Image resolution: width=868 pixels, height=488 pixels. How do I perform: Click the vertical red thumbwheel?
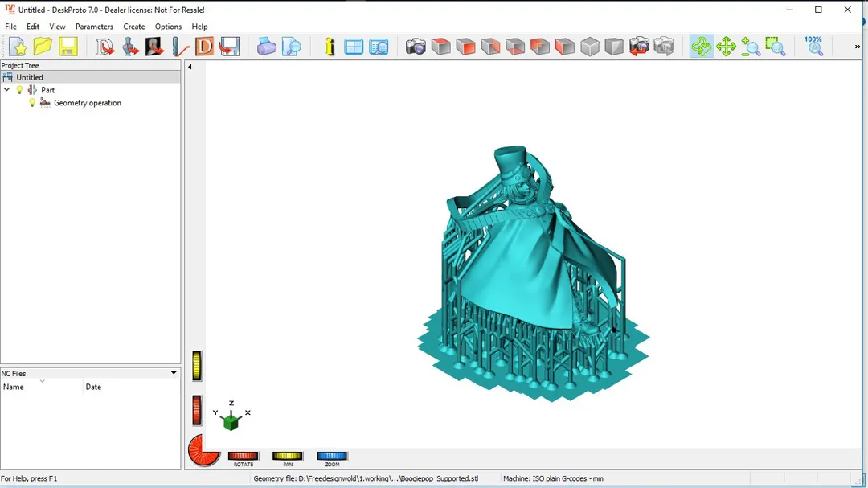click(x=197, y=411)
